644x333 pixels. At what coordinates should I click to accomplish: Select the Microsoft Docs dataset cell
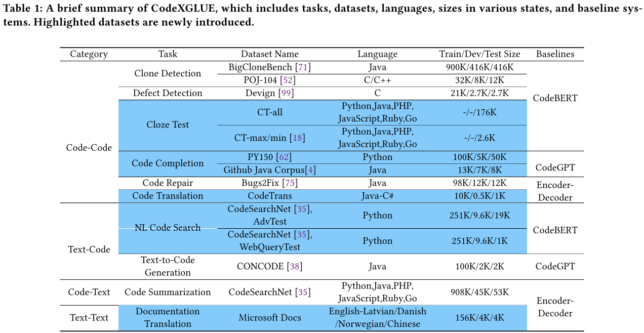tap(269, 318)
